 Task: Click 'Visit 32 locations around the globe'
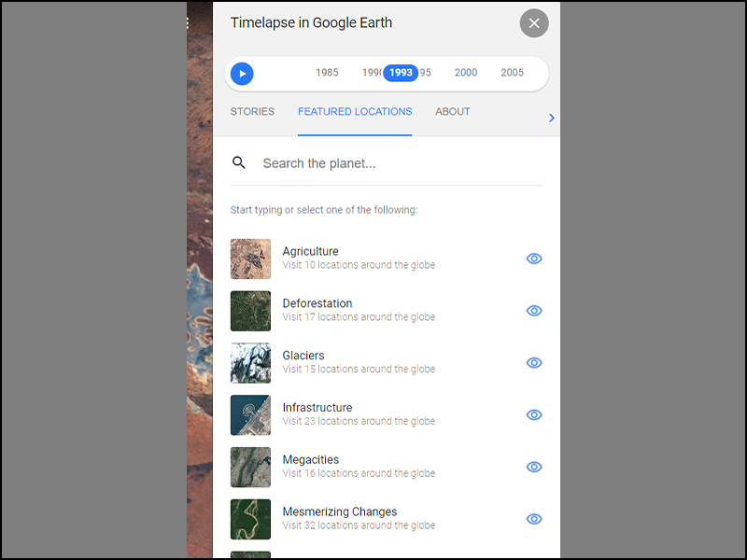click(359, 525)
